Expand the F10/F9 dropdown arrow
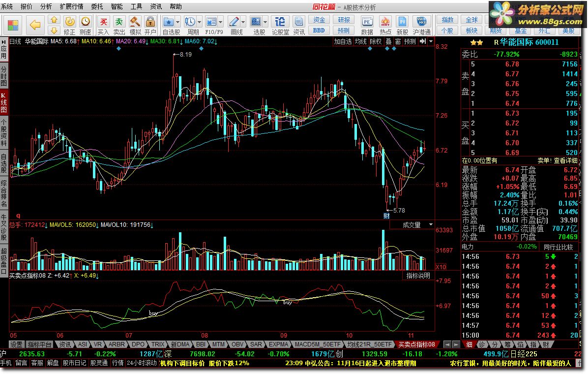 tap(220, 22)
